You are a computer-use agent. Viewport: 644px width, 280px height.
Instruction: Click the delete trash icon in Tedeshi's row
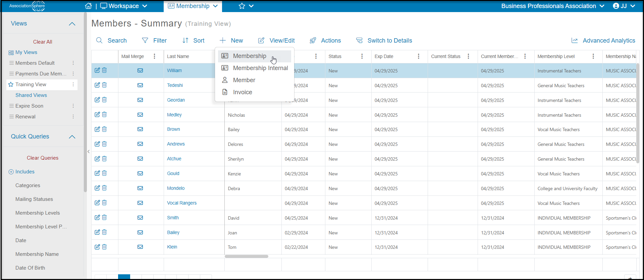[x=104, y=85]
